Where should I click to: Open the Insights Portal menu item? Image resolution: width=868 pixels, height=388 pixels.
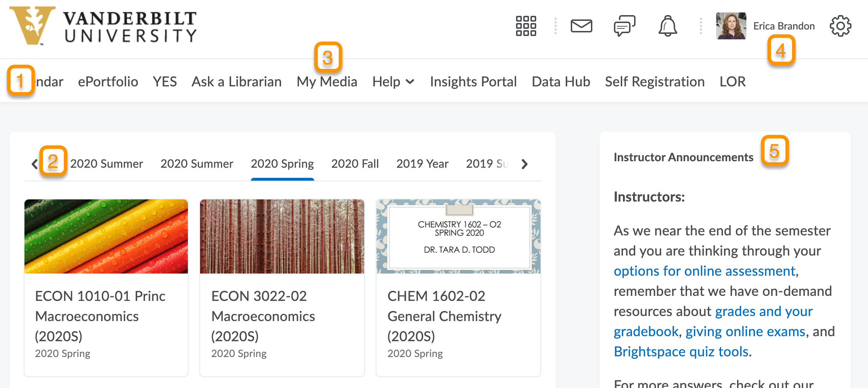click(x=473, y=82)
